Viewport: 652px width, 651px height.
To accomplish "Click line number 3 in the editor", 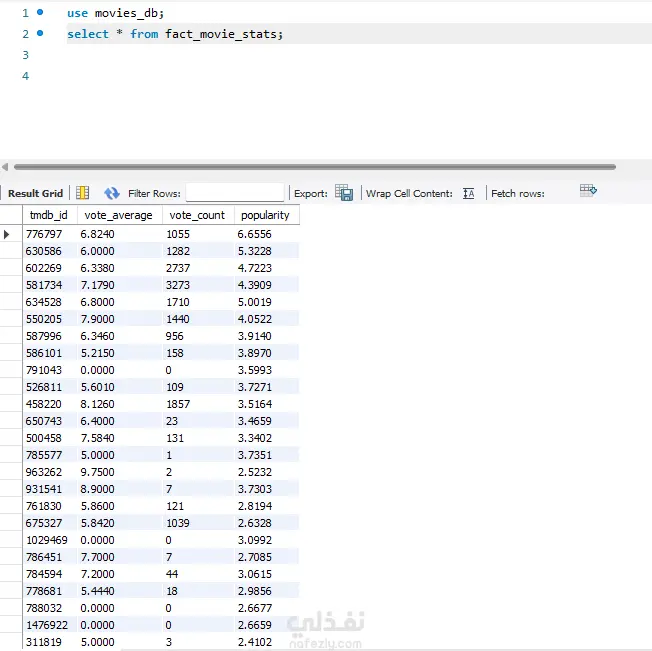I will click(x=25, y=55).
